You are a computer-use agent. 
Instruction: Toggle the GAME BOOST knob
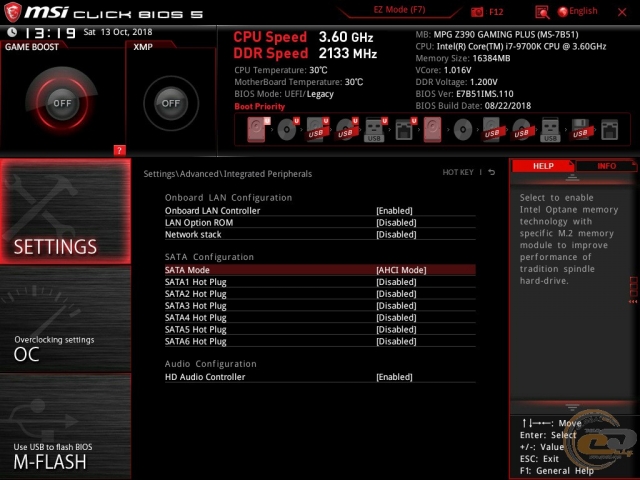click(62, 103)
